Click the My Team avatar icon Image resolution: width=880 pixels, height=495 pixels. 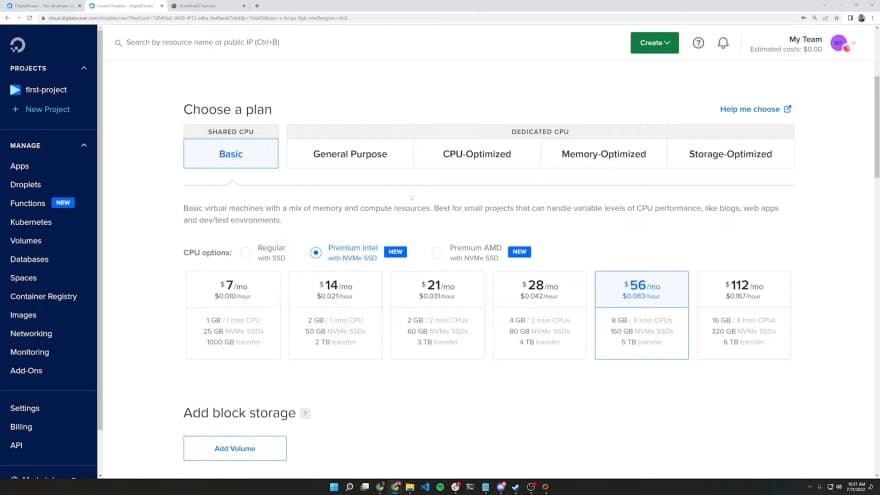click(x=839, y=43)
